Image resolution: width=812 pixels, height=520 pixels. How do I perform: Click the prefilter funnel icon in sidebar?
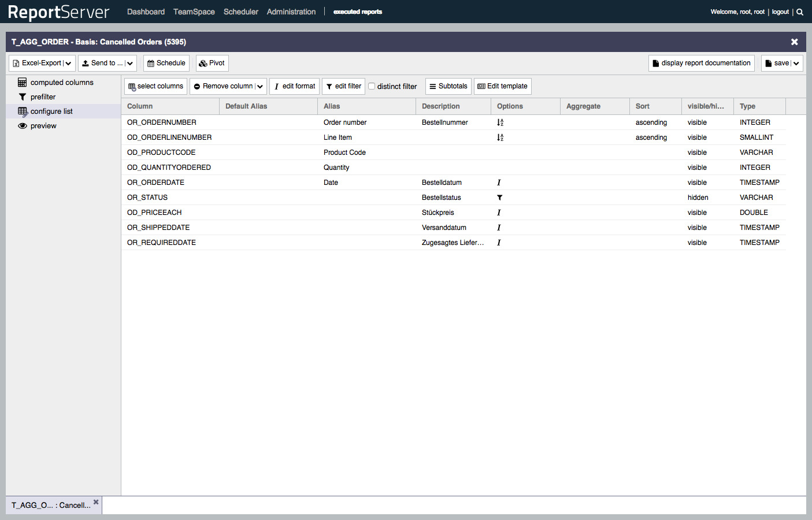pos(24,96)
